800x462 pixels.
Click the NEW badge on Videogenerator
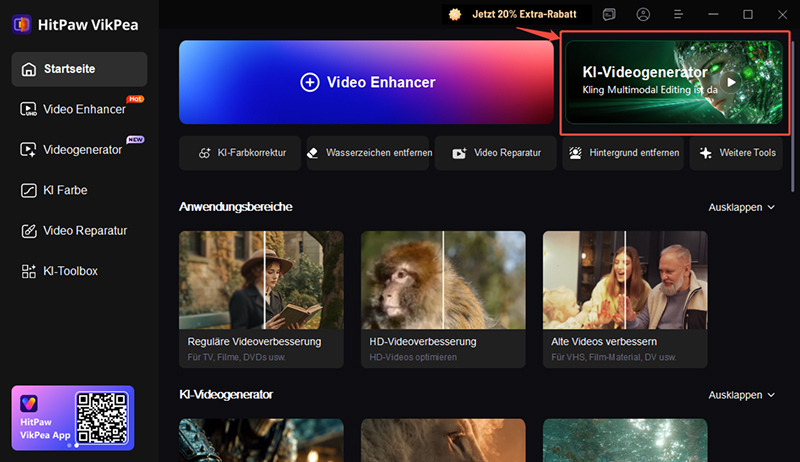135,139
